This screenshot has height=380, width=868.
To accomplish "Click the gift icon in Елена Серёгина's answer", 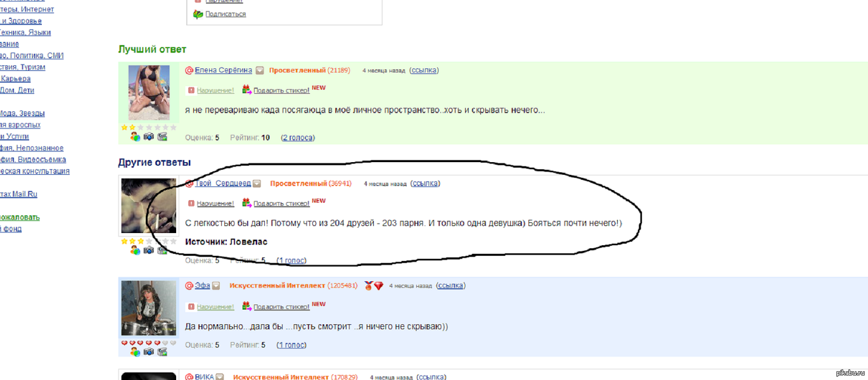I will click(x=247, y=90).
